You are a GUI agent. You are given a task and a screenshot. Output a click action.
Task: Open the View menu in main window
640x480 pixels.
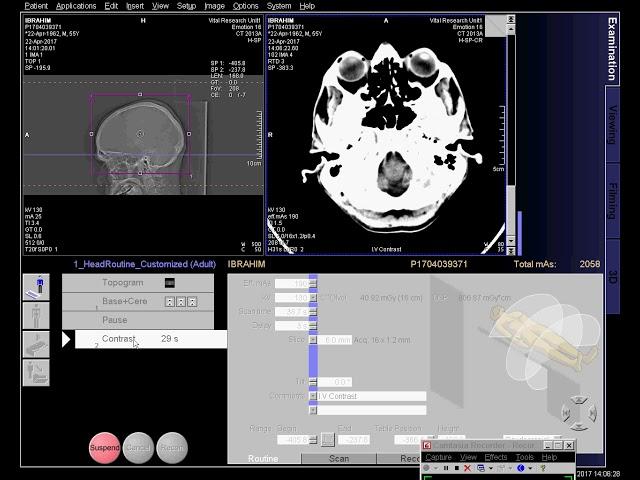pos(160,6)
